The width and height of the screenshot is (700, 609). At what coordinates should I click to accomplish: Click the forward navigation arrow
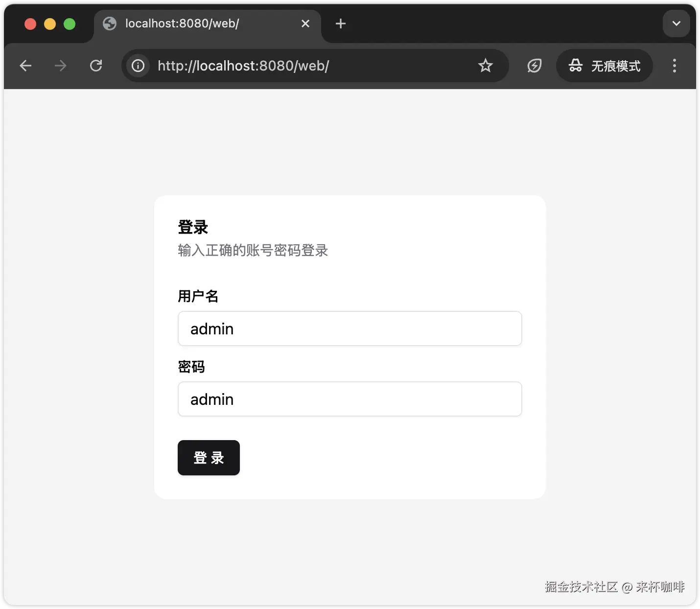60,66
